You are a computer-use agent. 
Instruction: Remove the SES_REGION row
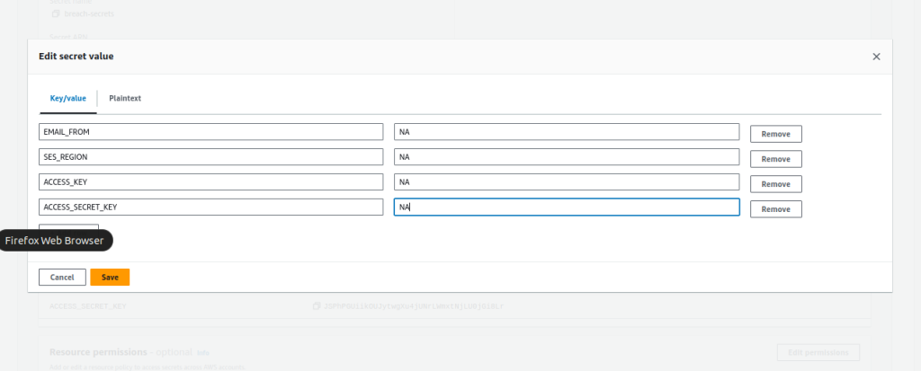pos(775,159)
